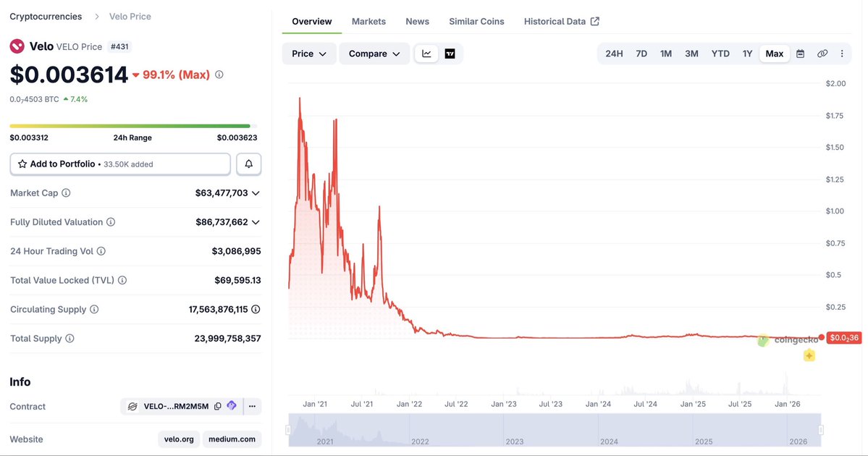Click left handle of chart range navigator

click(288, 430)
